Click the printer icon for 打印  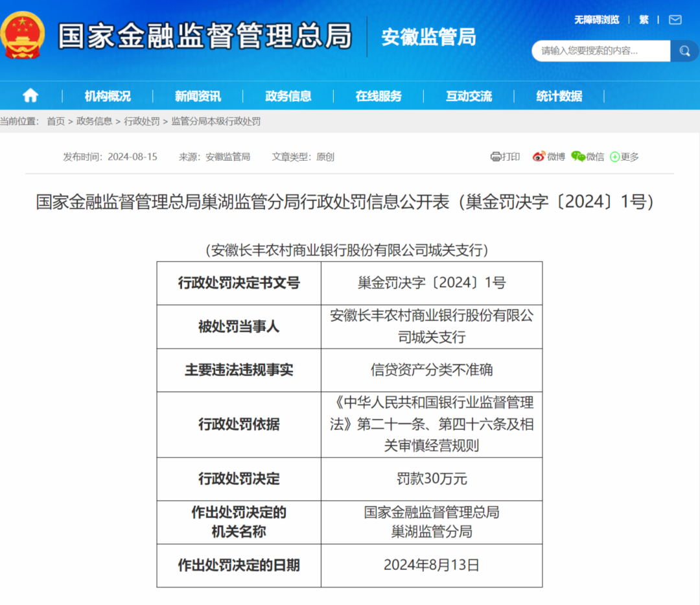coord(496,157)
